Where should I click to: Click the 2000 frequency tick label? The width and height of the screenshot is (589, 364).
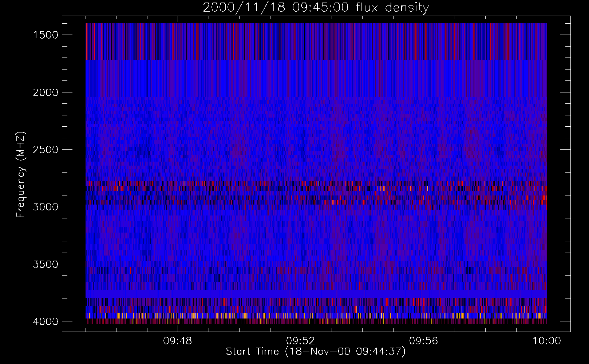click(46, 92)
